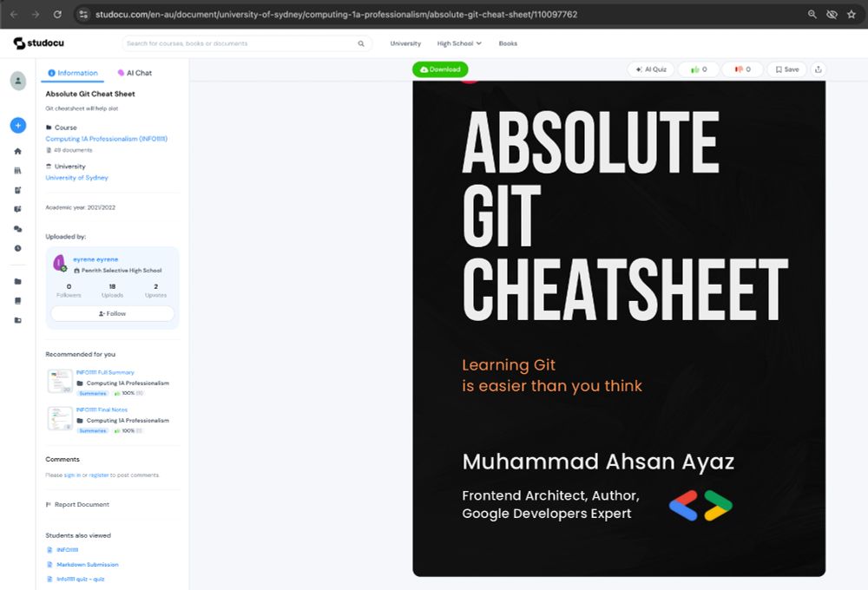The image size is (868, 590).
Task: Reload the page
Action: coord(57,15)
